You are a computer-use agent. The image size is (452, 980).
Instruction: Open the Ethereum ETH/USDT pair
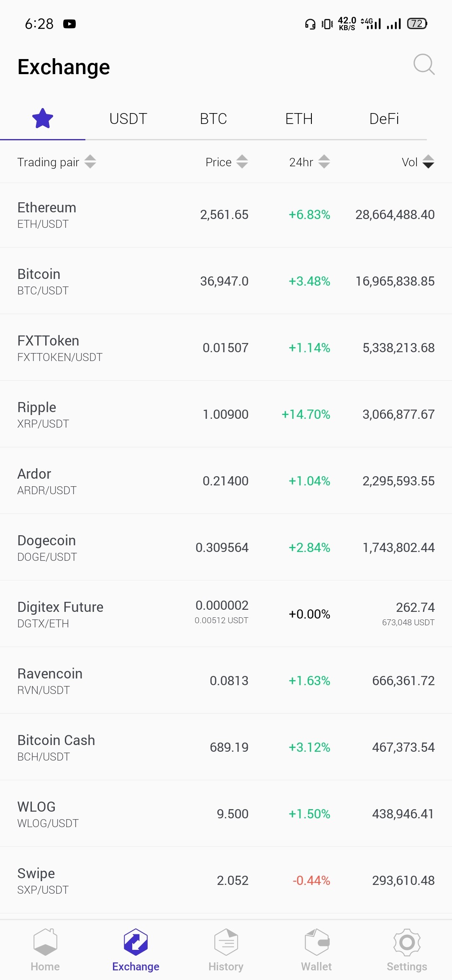(226, 215)
